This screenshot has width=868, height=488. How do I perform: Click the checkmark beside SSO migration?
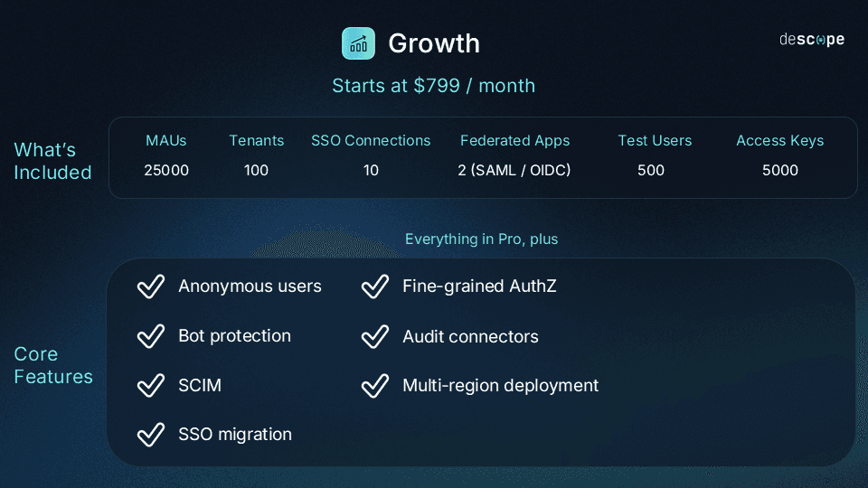click(x=151, y=435)
